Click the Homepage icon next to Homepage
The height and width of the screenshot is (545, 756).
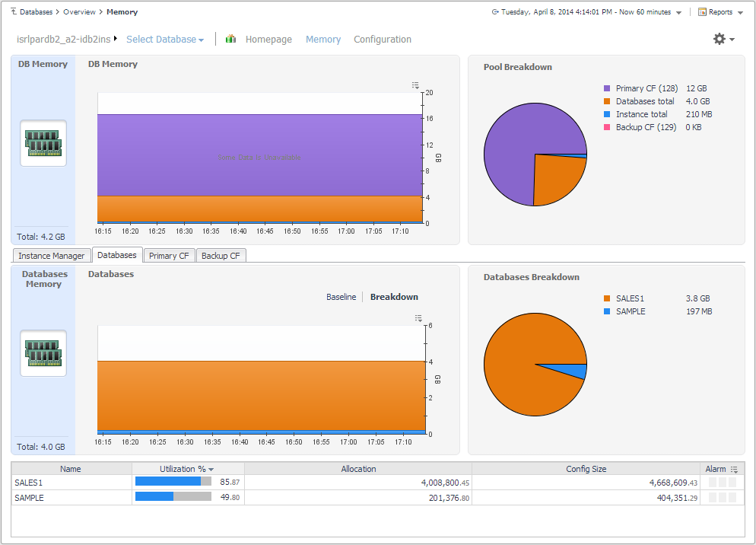point(230,39)
